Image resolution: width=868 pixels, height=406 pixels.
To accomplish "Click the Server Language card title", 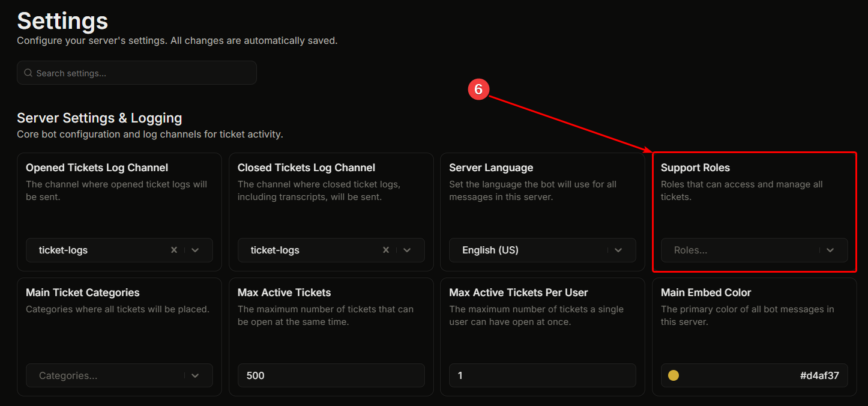I will click(491, 168).
